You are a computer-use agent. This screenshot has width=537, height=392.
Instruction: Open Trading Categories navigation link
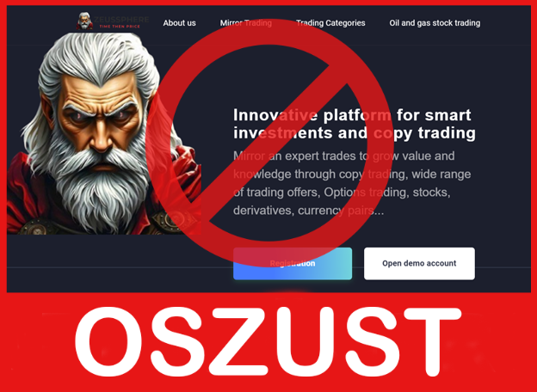(330, 23)
